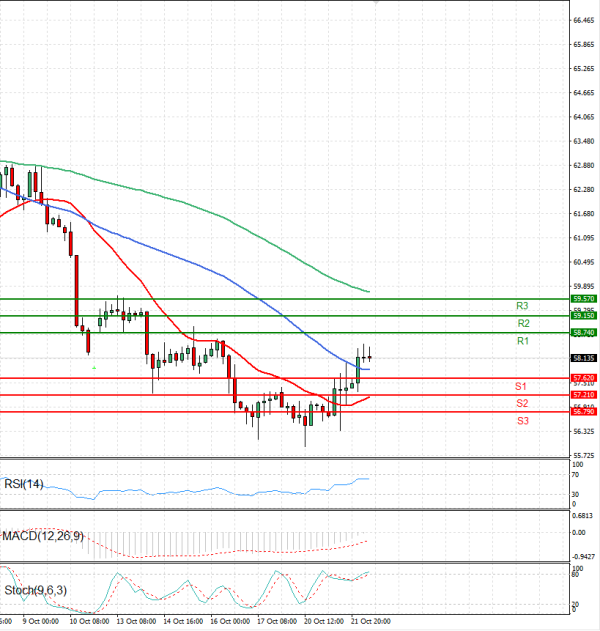Image resolution: width=600 pixels, height=631 pixels.
Task: Select the R2 resistance label
Action: click(x=523, y=323)
